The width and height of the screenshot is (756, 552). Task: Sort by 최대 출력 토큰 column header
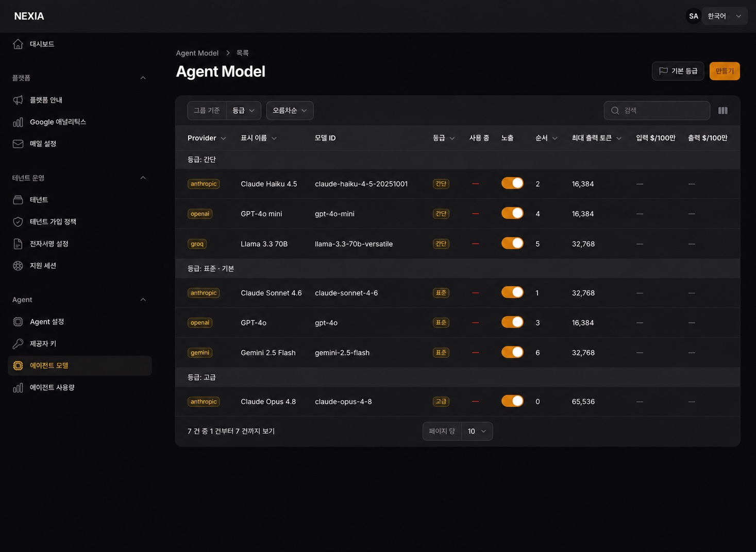click(x=597, y=138)
